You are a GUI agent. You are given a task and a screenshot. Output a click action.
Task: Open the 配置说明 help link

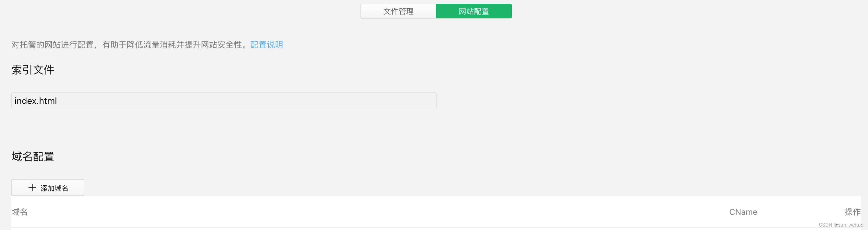[266, 45]
